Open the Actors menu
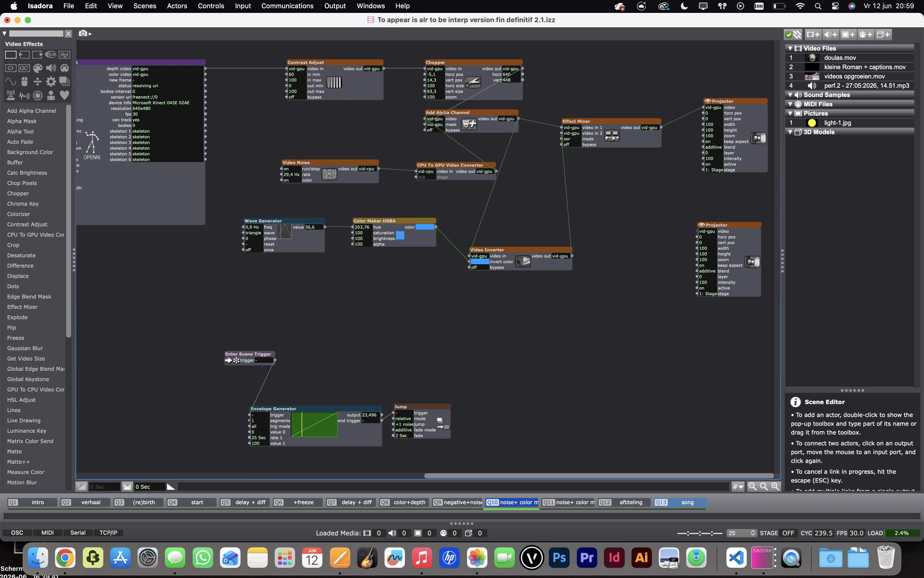 pos(177,6)
